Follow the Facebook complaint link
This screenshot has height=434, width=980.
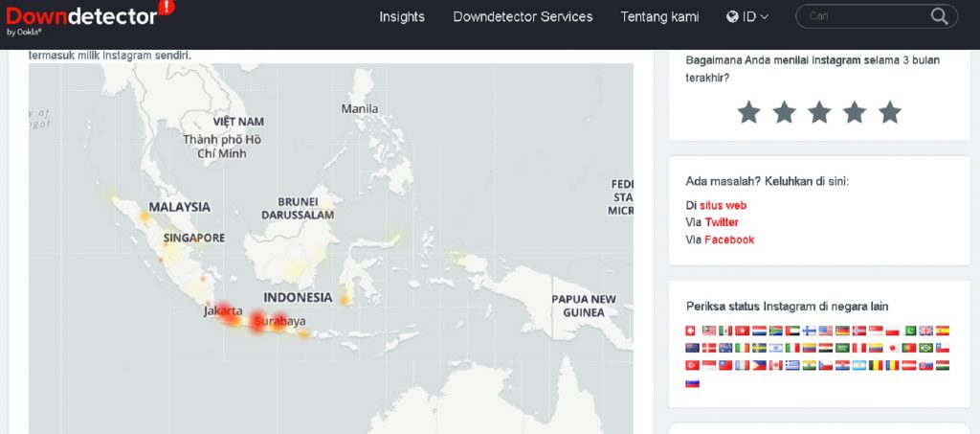(728, 240)
